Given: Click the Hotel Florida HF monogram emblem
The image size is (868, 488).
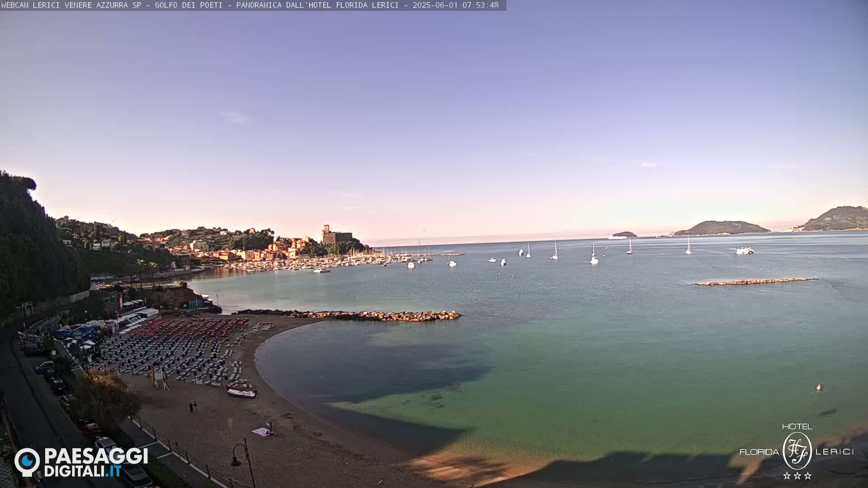Looking at the screenshot, I should (x=797, y=450).
